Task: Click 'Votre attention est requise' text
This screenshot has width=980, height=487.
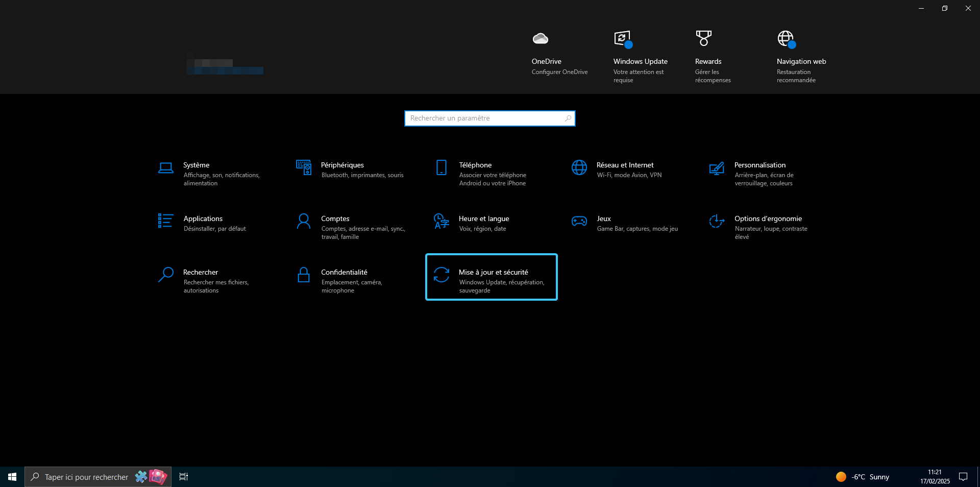Action: tap(639, 76)
